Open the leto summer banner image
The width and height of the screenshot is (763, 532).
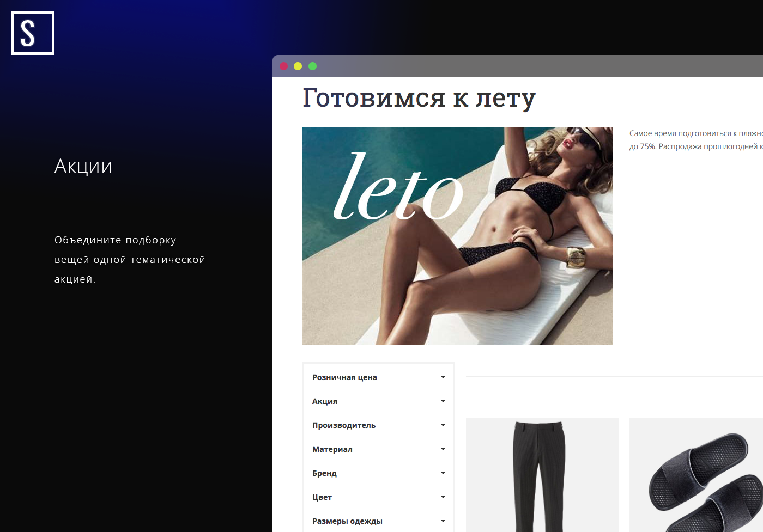[457, 235]
